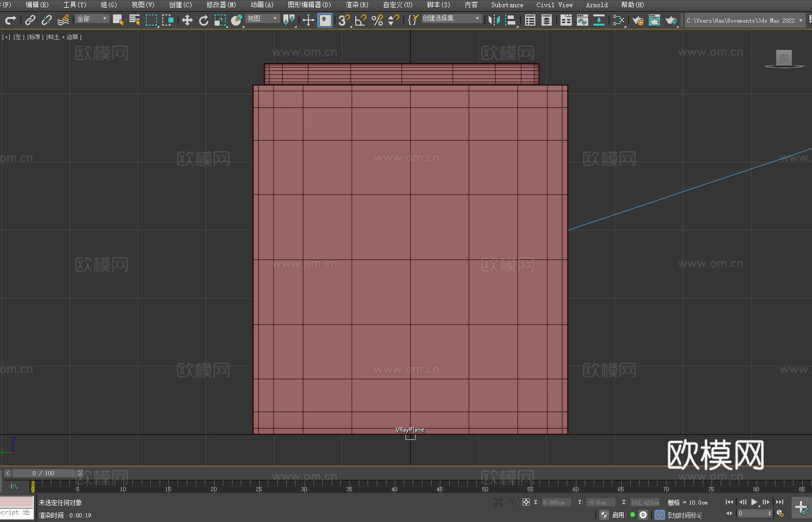Step time slider forward with right arrow
The width and height of the screenshot is (812, 522).
point(80,473)
